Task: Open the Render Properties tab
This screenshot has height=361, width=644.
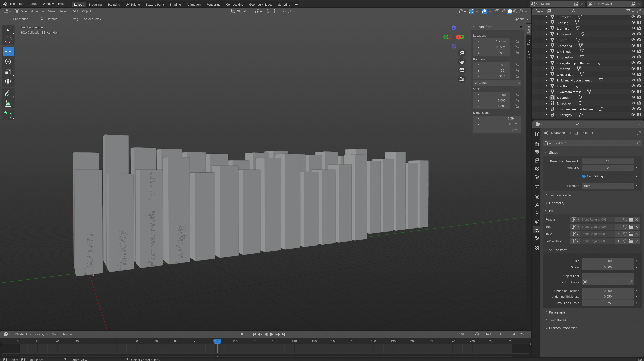Action: (x=537, y=144)
